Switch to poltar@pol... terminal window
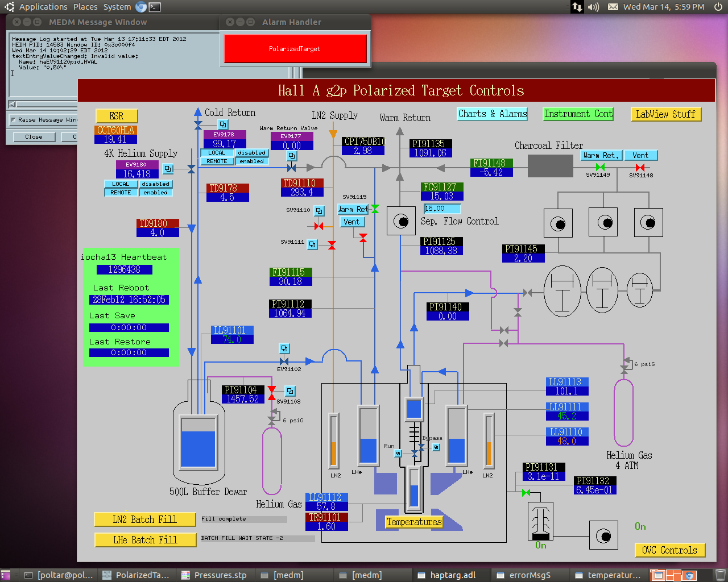This screenshot has height=582, width=728. click(x=59, y=575)
